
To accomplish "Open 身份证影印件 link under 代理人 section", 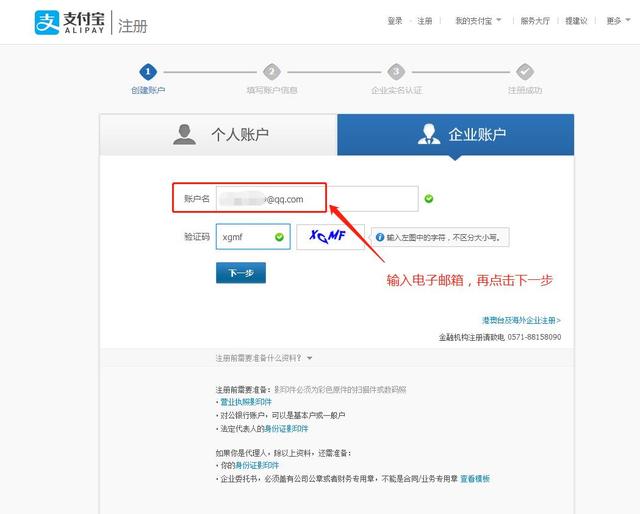I will [257, 465].
